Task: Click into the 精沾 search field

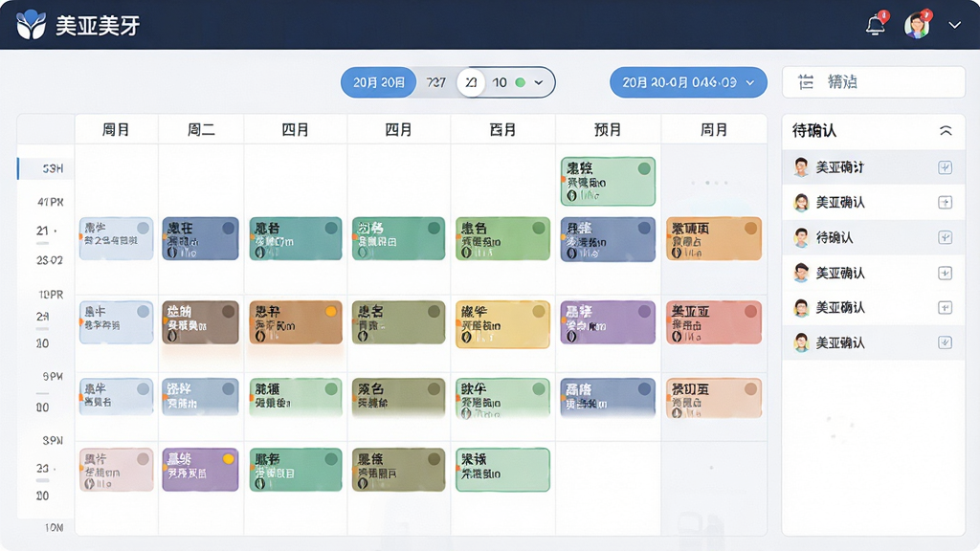Action: click(874, 82)
